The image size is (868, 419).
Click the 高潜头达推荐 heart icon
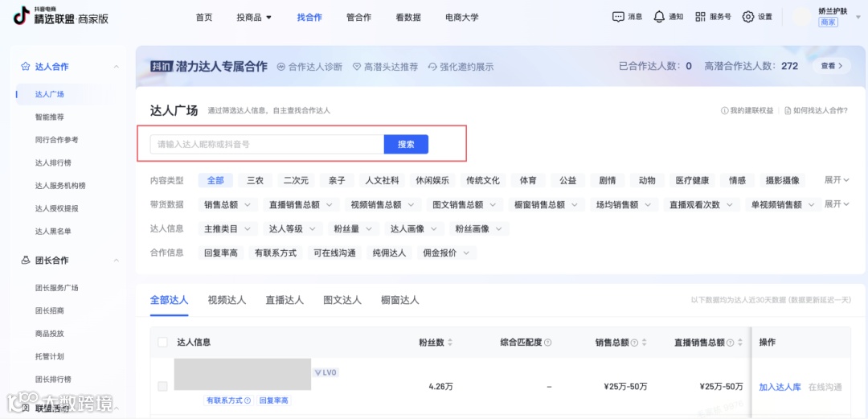click(x=357, y=67)
